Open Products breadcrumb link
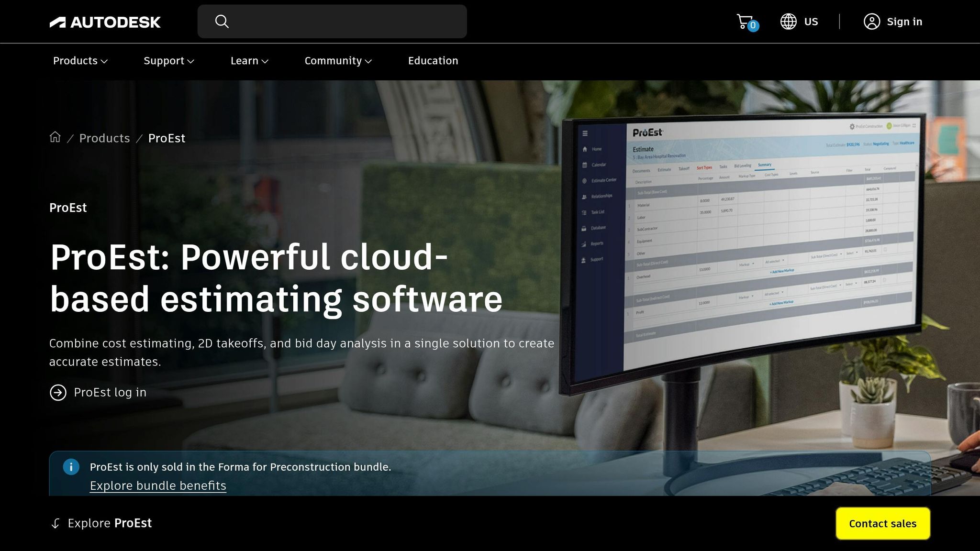The width and height of the screenshot is (980, 551). tap(104, 138)
